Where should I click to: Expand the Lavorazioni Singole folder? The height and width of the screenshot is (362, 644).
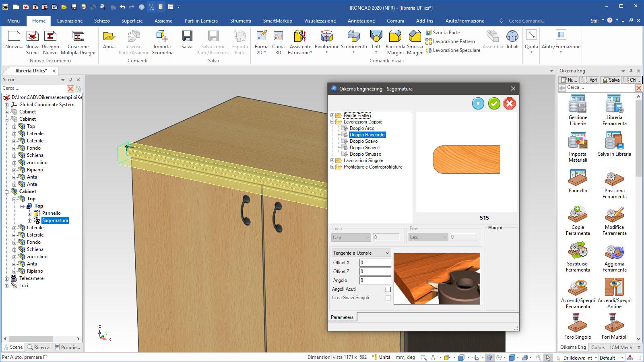pos(332,160)
